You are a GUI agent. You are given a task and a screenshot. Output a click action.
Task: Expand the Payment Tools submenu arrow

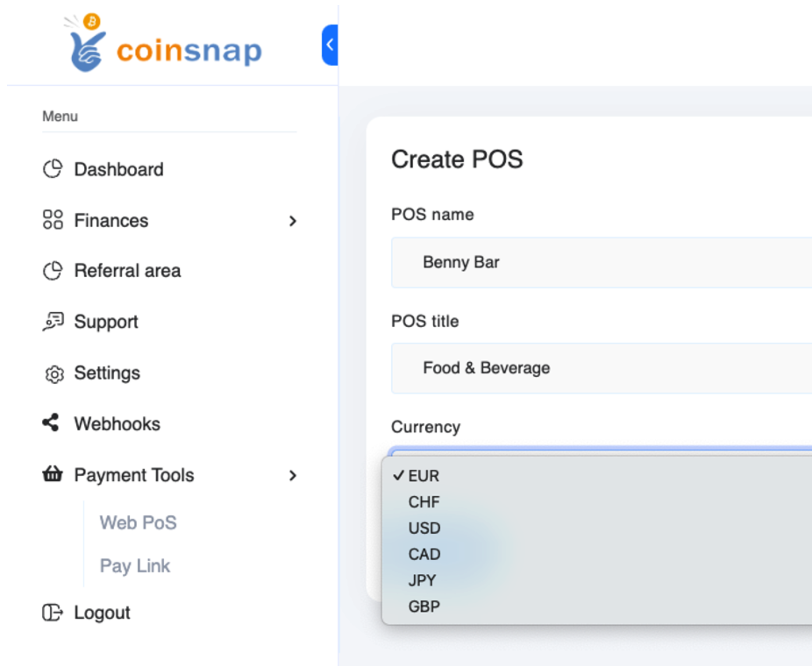293,475
